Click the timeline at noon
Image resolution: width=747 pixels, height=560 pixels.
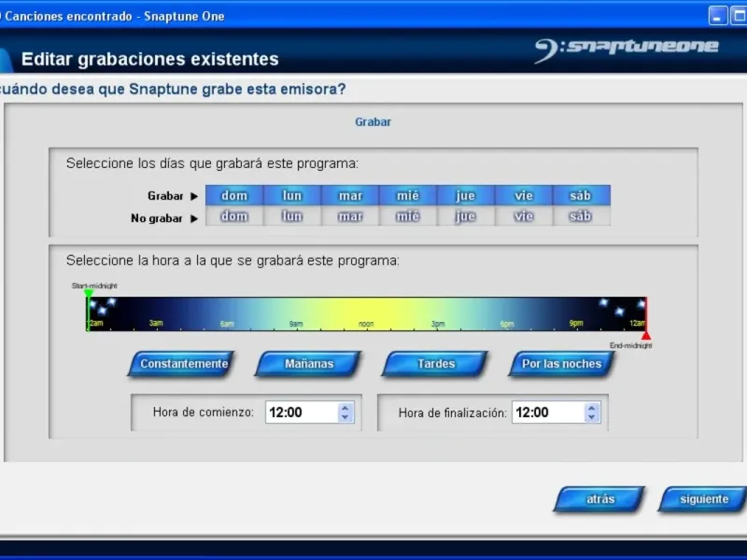366,324
